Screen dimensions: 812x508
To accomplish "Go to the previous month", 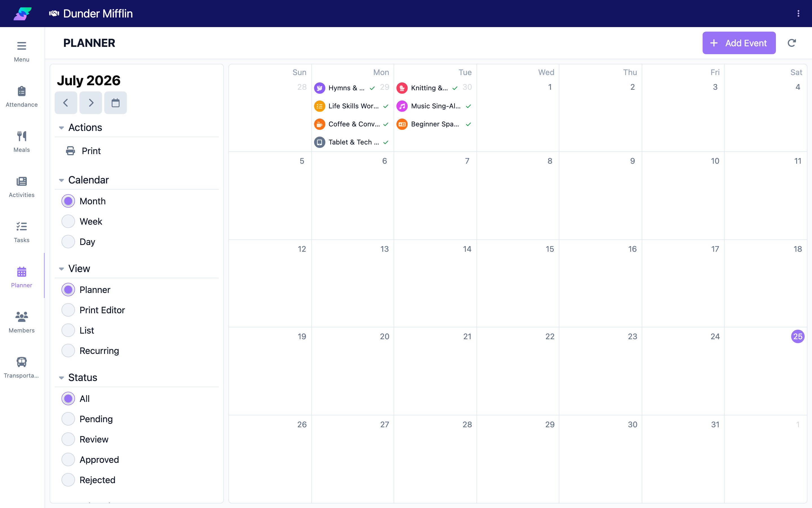I will (x=66, y=103).
